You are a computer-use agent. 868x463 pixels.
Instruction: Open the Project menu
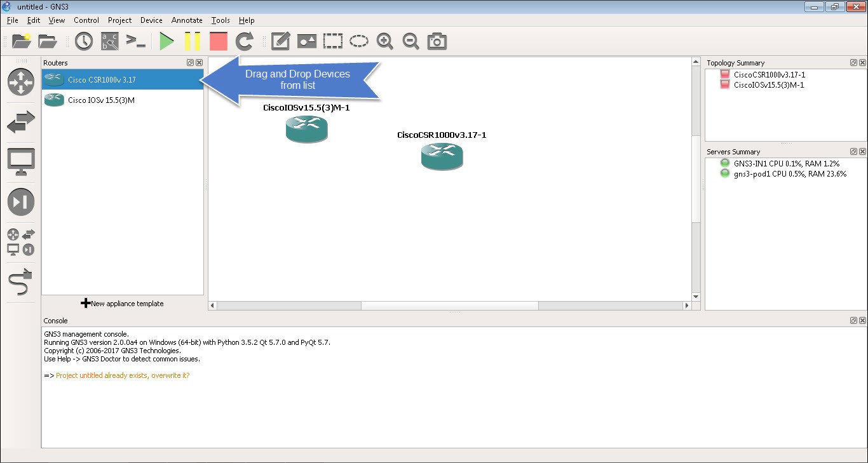tap(119, 20)
